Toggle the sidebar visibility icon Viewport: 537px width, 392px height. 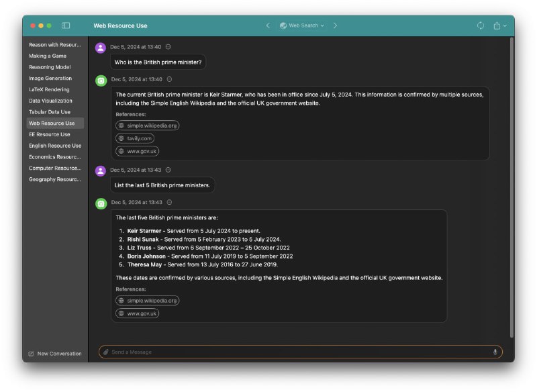pos(66,26)
